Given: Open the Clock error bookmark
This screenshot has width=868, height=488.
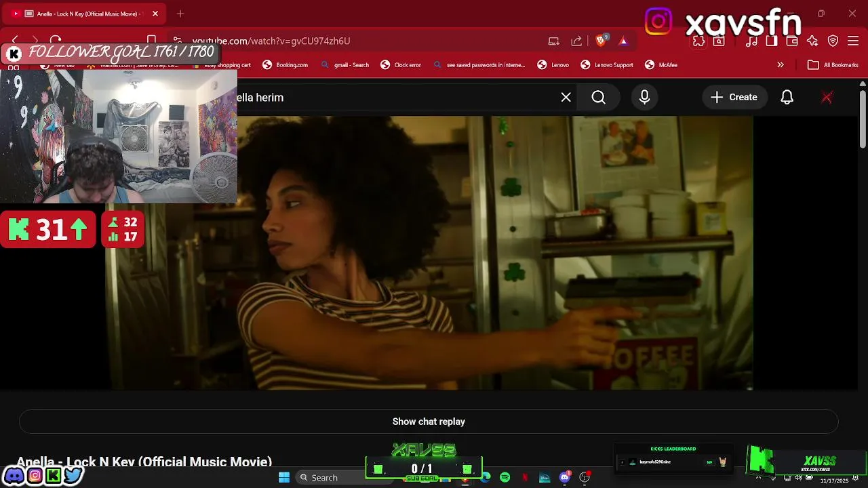Looking at the screenshot, I should 401,65.
